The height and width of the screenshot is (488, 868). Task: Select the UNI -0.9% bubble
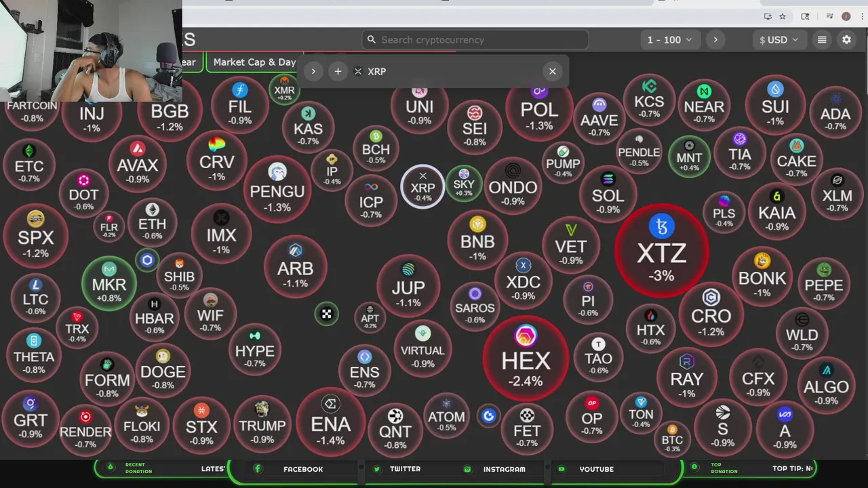[x=420, y=106]
